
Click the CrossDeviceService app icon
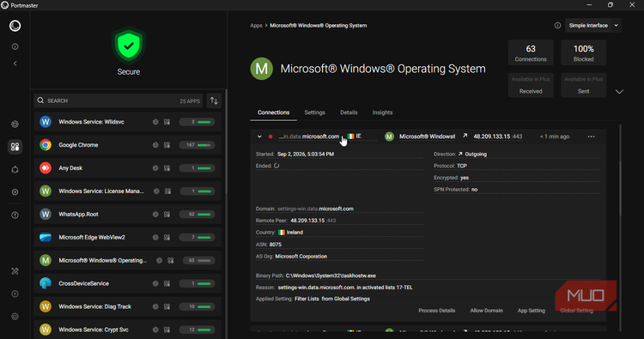coord(46,283)
